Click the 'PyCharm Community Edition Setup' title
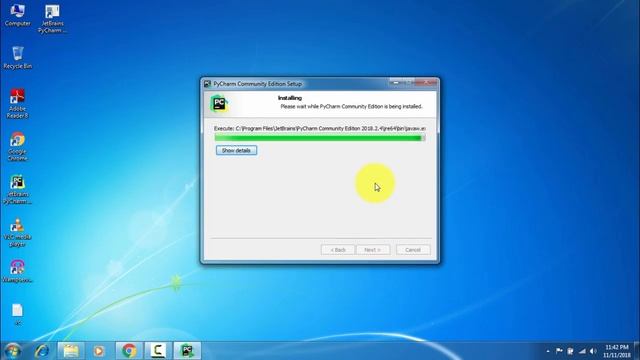640x360 pixels. click(x=258, y=84)
